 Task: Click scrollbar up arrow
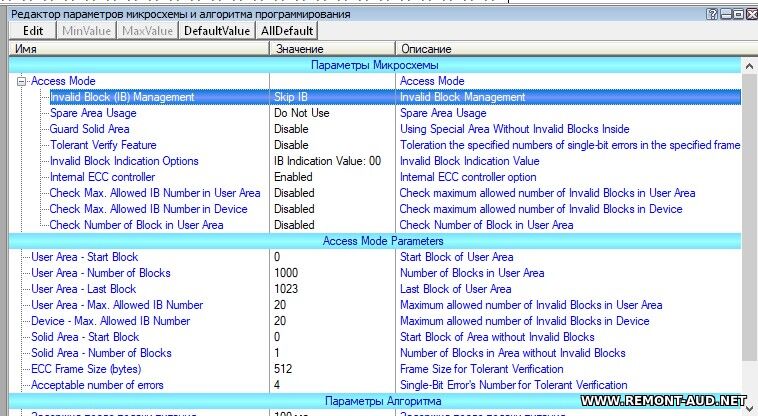(x=749, y=65)
